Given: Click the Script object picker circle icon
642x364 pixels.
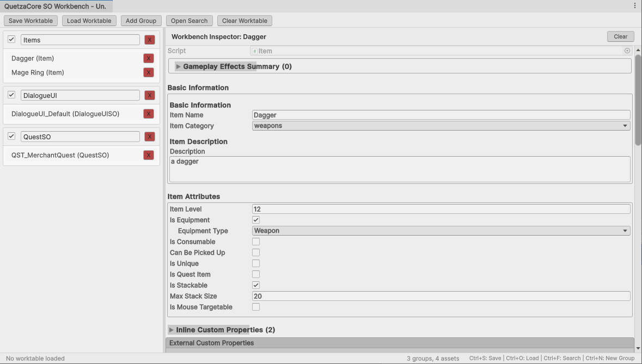Looking at the screenshot, I should click(627, 51).
